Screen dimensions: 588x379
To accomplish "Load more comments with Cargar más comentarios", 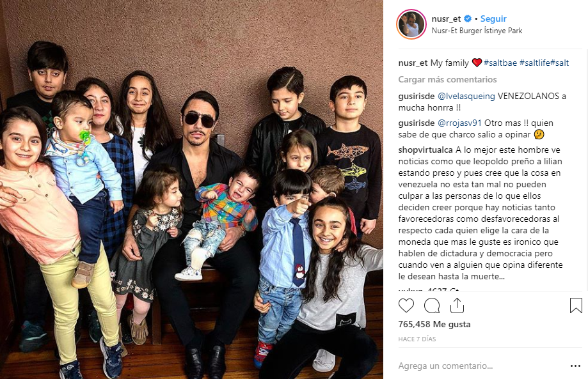I will click(447, 79).
